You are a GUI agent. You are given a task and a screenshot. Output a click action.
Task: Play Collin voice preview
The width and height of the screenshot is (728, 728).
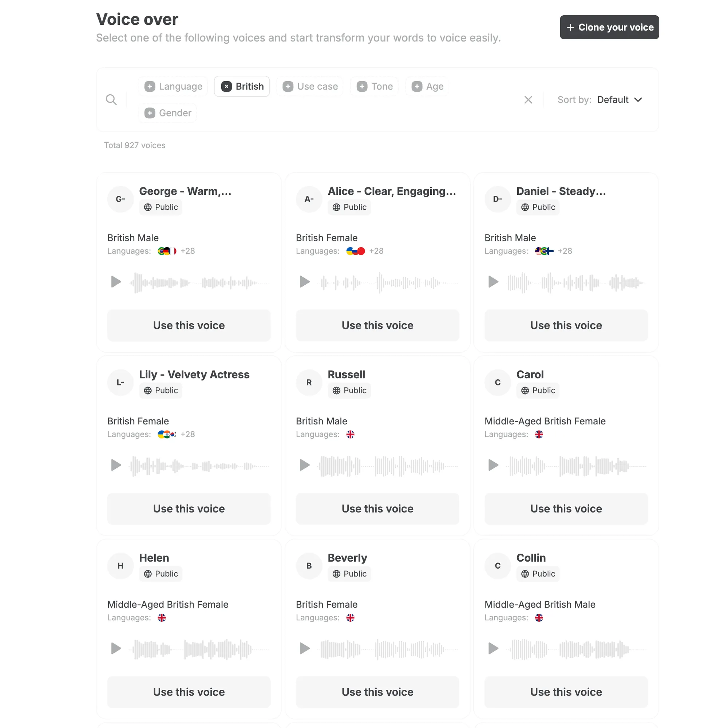point(493,648)
